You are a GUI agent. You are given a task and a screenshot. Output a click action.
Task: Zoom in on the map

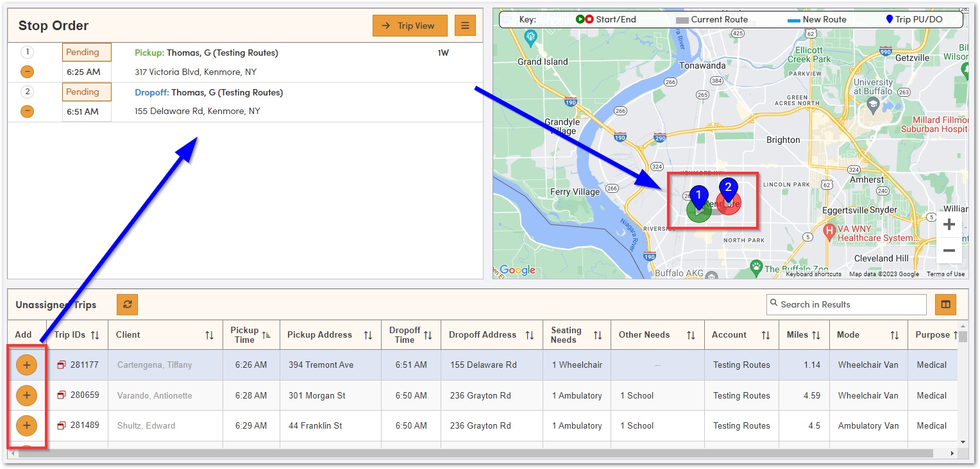tap(949, 225)
